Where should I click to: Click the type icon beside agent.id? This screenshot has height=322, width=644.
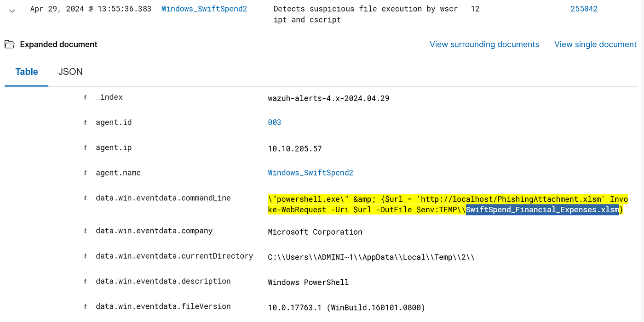[x=85, y=123]
